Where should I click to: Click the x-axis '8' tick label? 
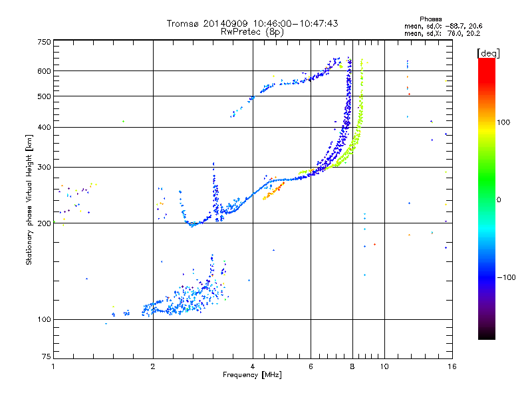coord(352,366)
